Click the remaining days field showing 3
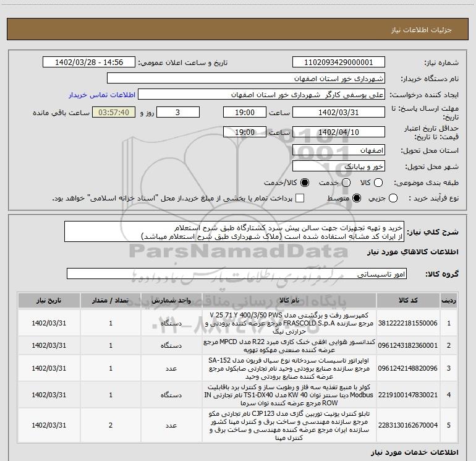 click(x=178, y=112)
